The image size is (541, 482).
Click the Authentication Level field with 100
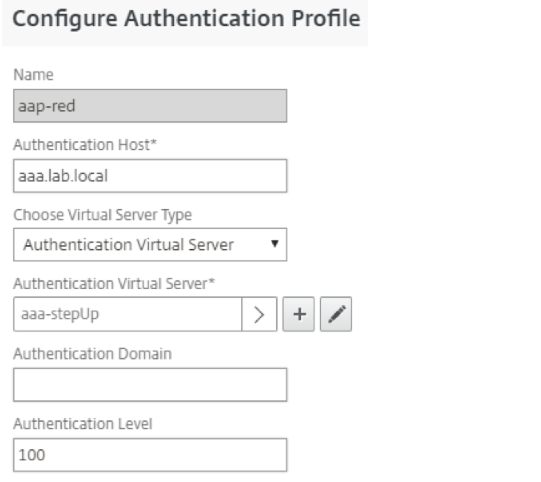coord(150,455)
